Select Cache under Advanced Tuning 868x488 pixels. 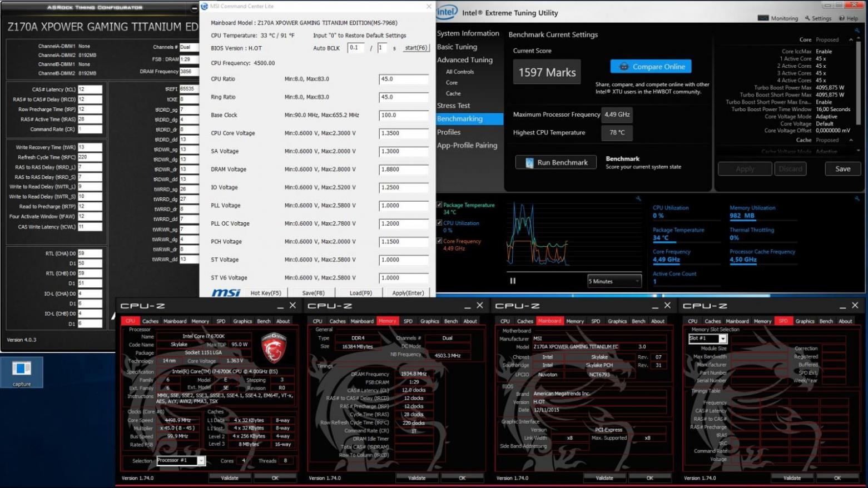point(453,93)
